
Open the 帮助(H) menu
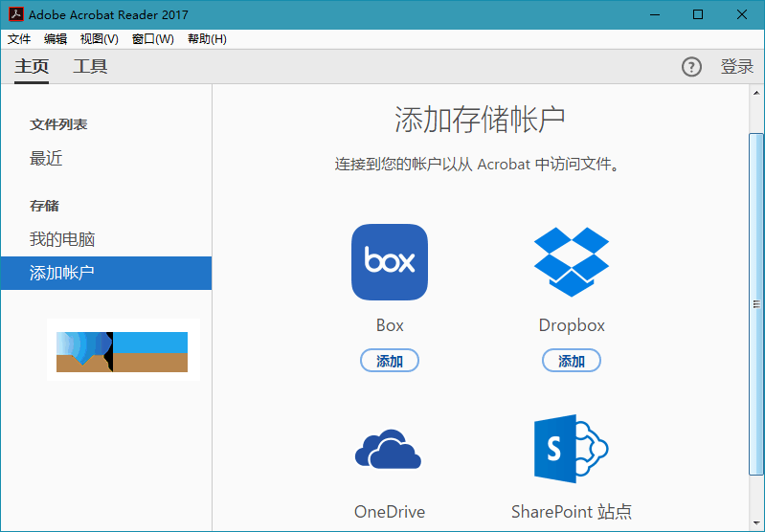[x=207, y=39]
